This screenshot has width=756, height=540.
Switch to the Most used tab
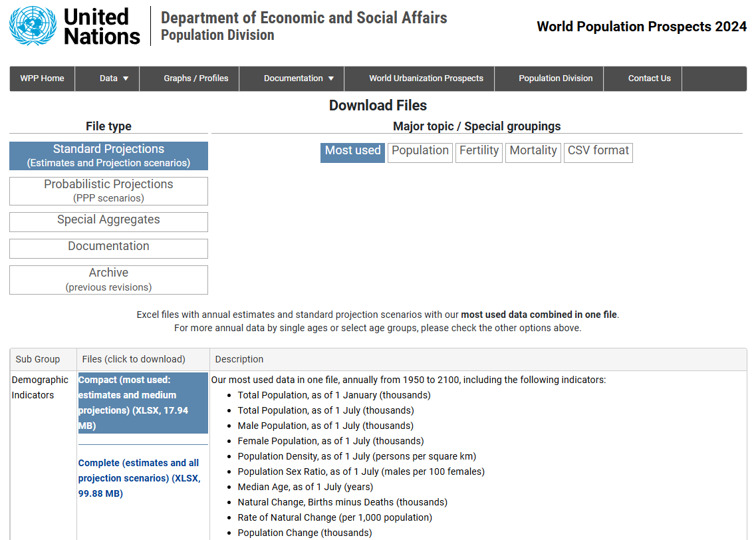[x=352, y=152]
